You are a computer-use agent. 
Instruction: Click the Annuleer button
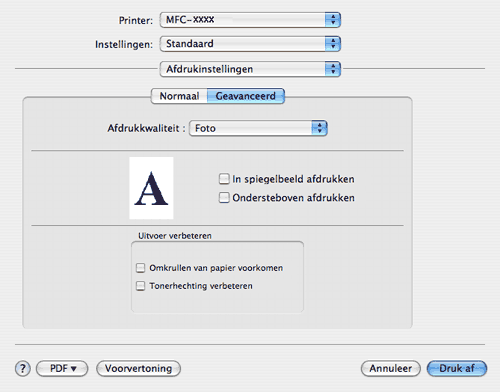391,368
